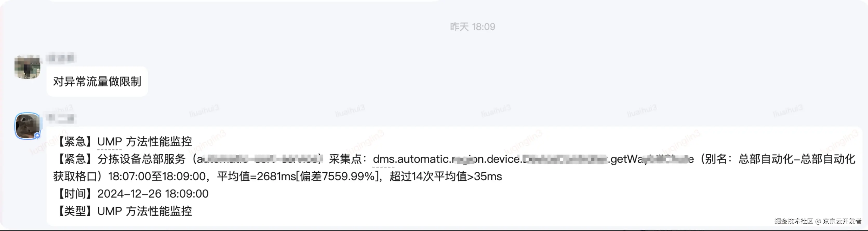Screen dimensions: 868x231
Task: Select the blurred sender name above 对异常流量做限制
Action: pyautogui.click(x=61, y=58)
